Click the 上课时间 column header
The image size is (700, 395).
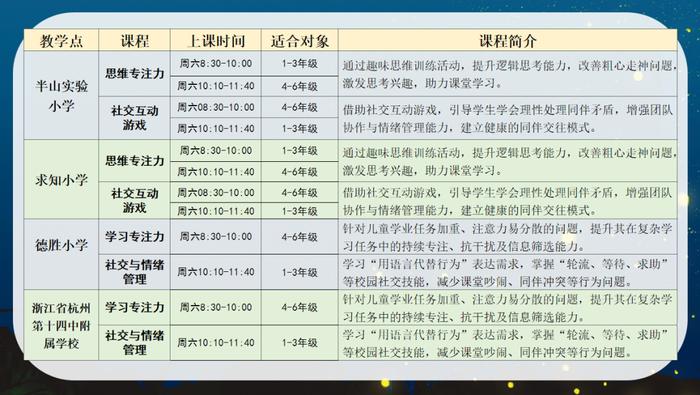point(216,41)
